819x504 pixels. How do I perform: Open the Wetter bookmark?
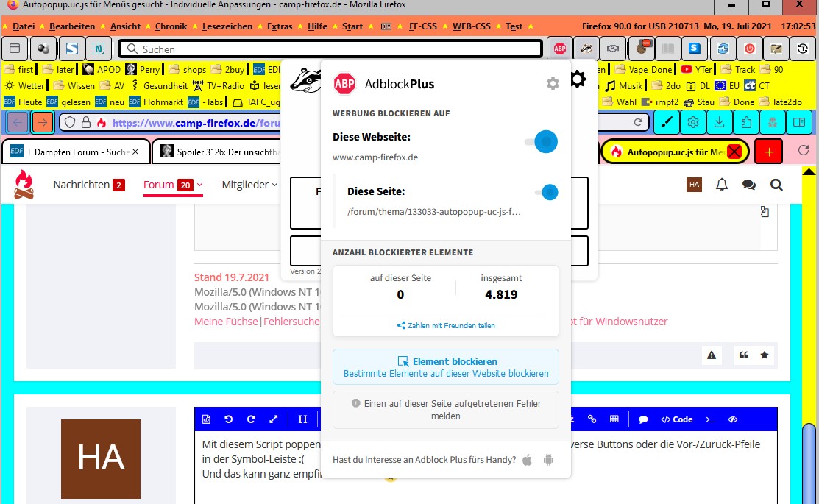(25, 85)
